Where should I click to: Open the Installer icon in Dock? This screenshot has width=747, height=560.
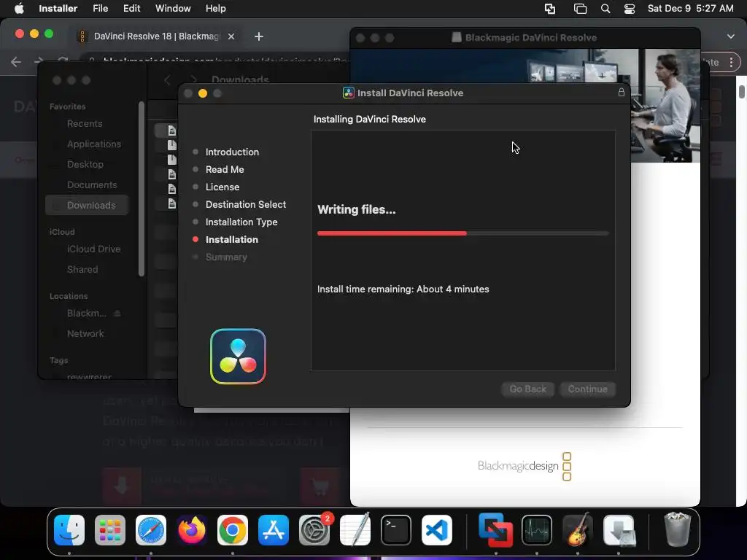(x=619, y=530)
